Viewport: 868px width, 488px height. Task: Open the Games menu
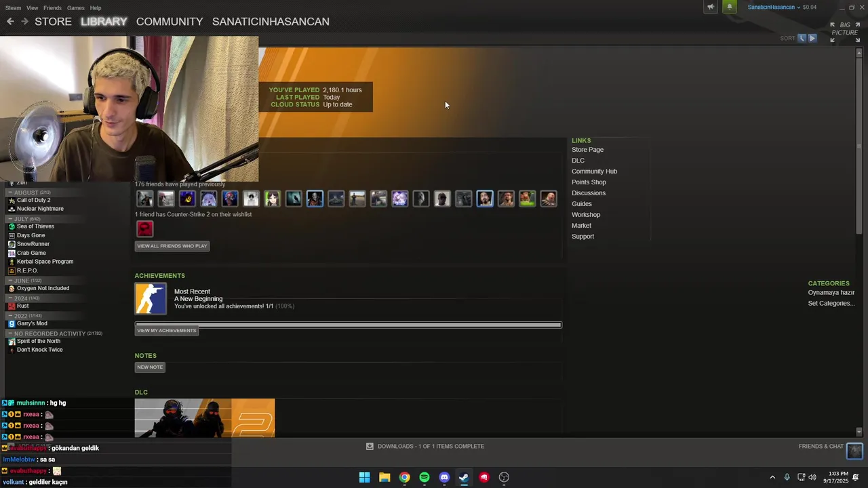click(x=76, y=8)
